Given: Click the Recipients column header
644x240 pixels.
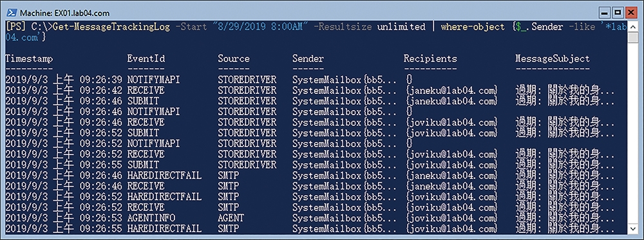Looking at the screenshot, I should pyautogui.click(x=430, y=59).
